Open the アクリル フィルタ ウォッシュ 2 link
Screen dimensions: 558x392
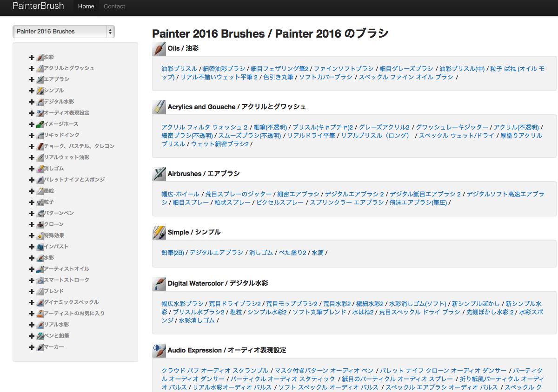(x=205, y=127)
